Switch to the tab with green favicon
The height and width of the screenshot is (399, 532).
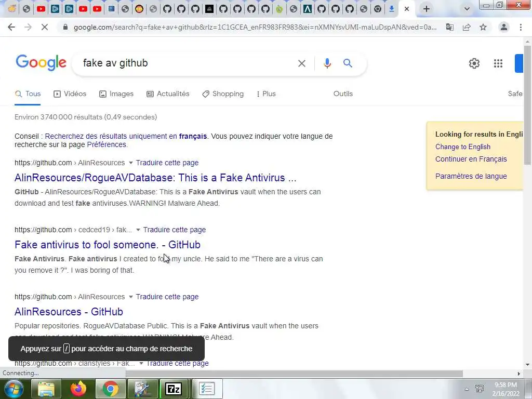(x=279, y=9)
